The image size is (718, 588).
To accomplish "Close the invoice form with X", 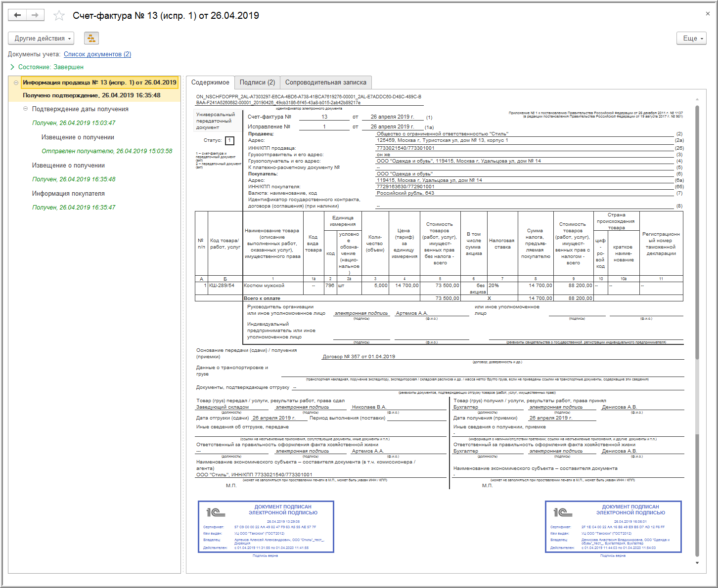I will [708, 14].
